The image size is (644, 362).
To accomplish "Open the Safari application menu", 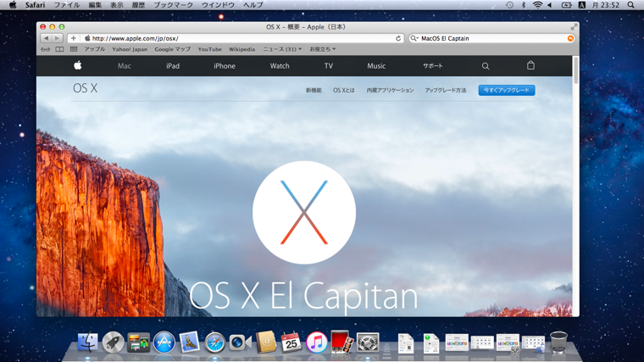I will click(x=35, y=5).
